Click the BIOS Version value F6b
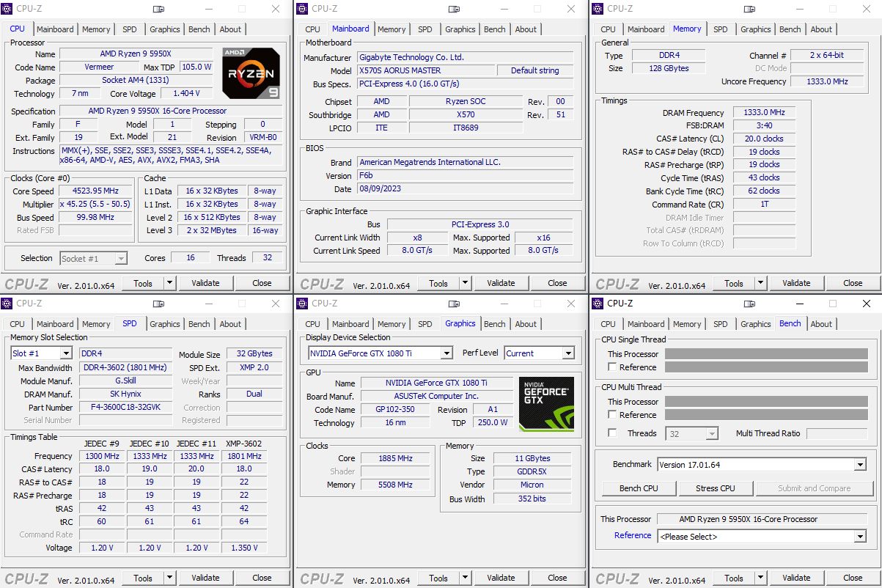The width and height of the screenshot is (882, 588). pos(465,176)
